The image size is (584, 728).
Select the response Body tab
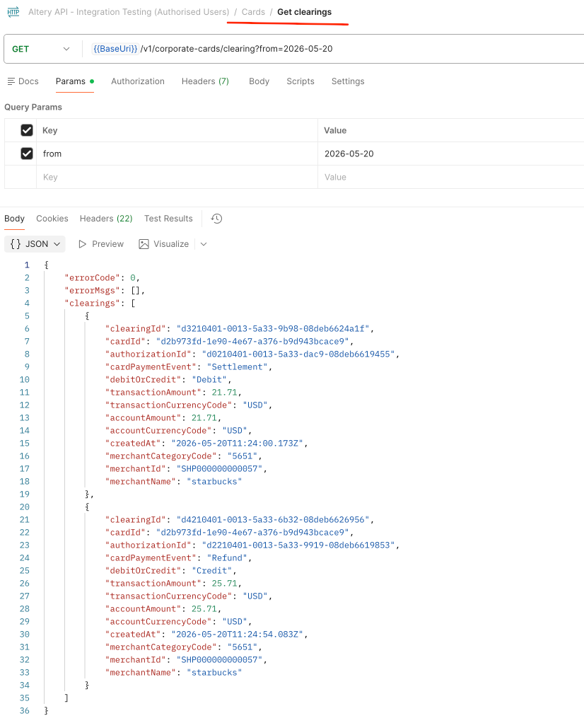[14, 219]
